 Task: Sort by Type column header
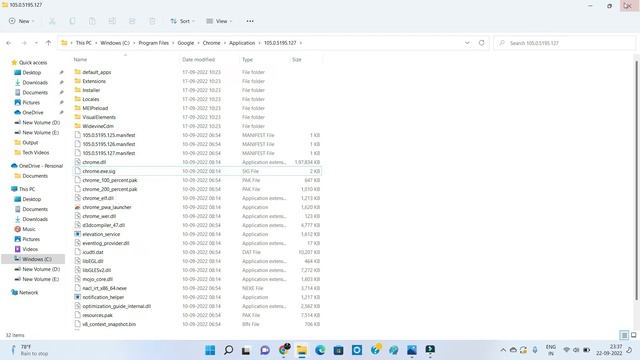tap(247, 60)
